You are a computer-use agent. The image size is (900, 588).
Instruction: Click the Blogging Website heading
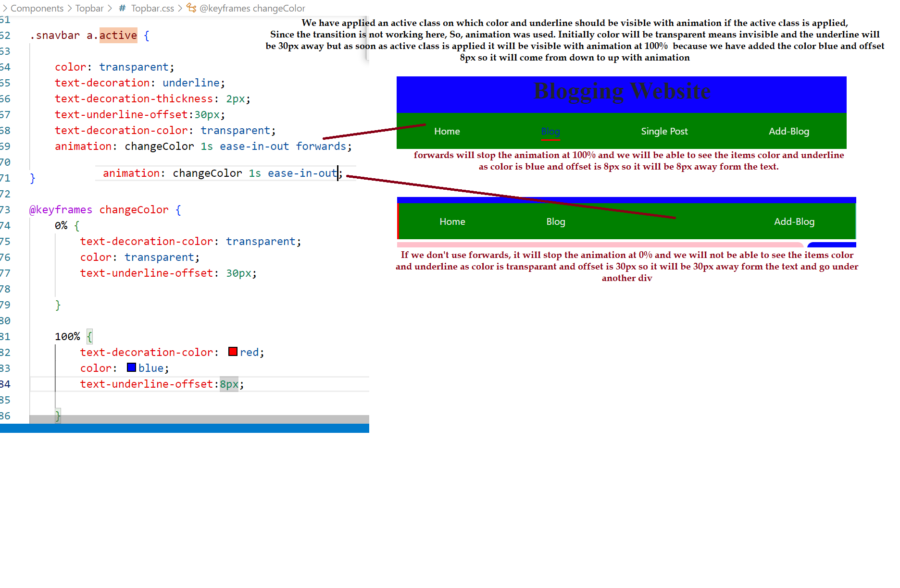coord(622,91)
